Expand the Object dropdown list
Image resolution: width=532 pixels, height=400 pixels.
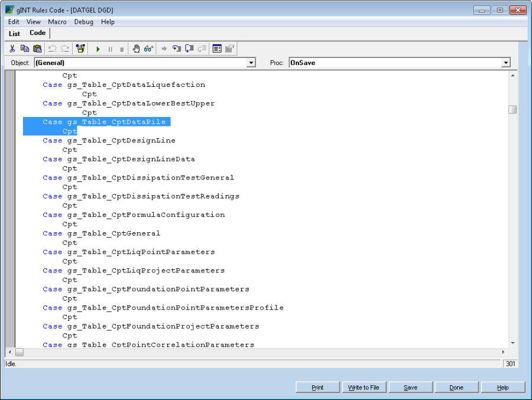[x=251, y=63]
